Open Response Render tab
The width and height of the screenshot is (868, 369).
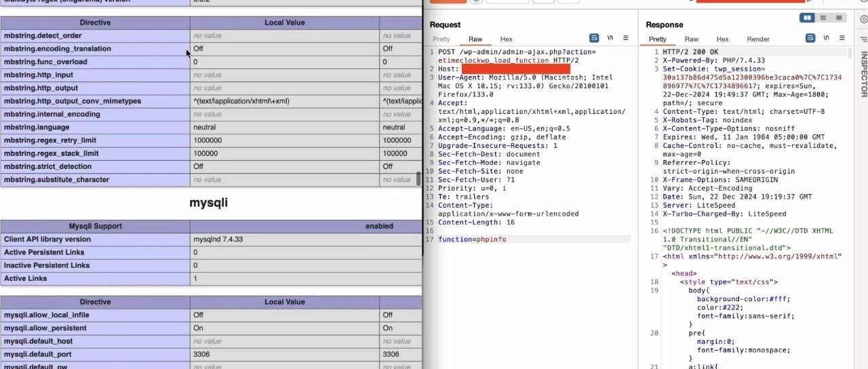(758, 39)
